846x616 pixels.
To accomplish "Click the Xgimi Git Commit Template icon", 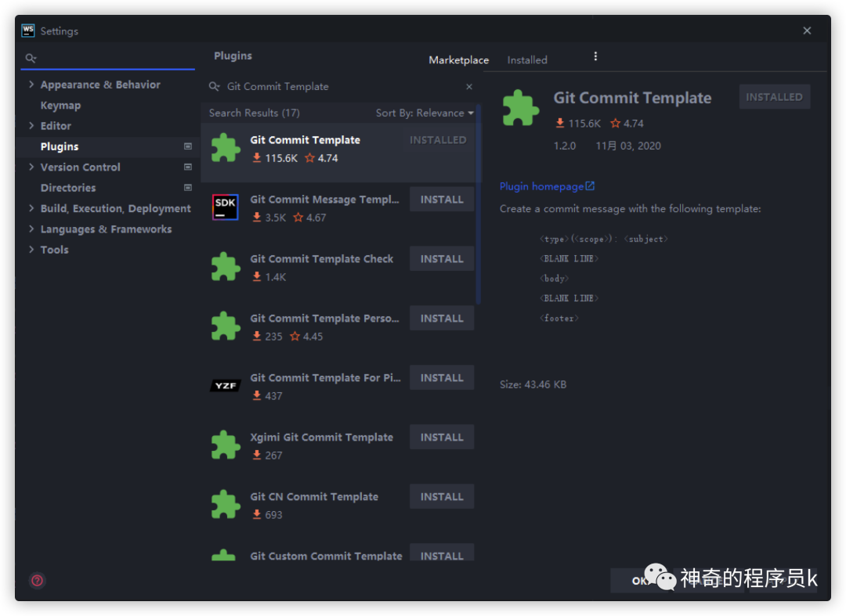I will point(226,445).
